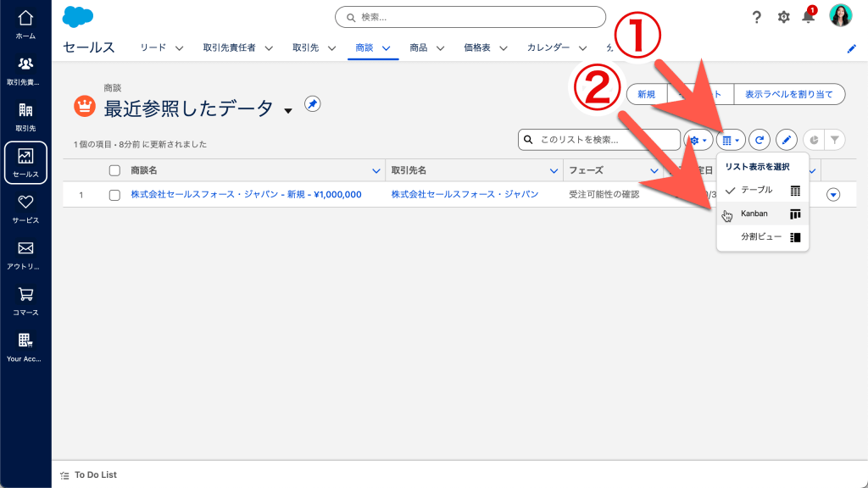Open the row actions dropdown arrow
868x488 pixels.
[x=833, y=195]
